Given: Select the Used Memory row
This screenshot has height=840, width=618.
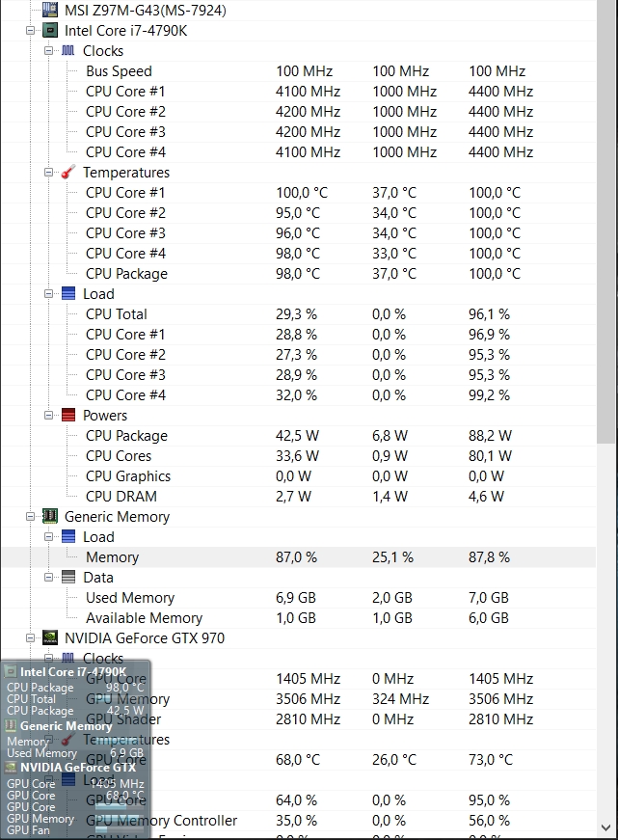Looking at the screenshot, I should 298,598.
